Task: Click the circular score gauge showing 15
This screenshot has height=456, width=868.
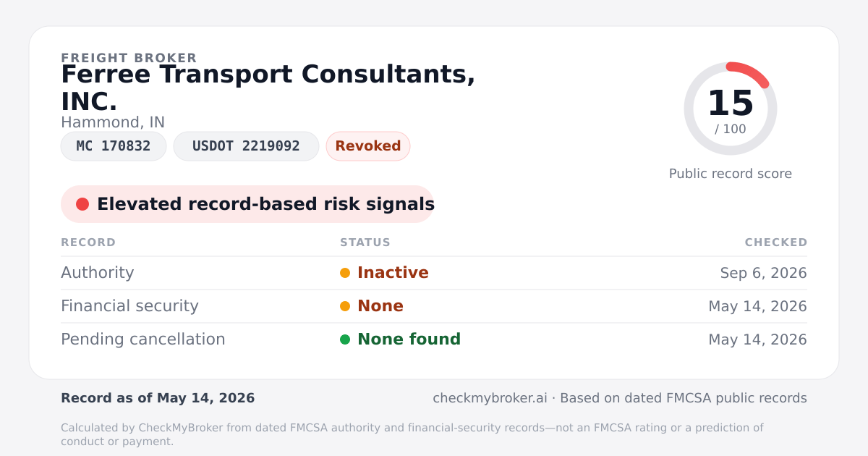Action: [731, 109]
